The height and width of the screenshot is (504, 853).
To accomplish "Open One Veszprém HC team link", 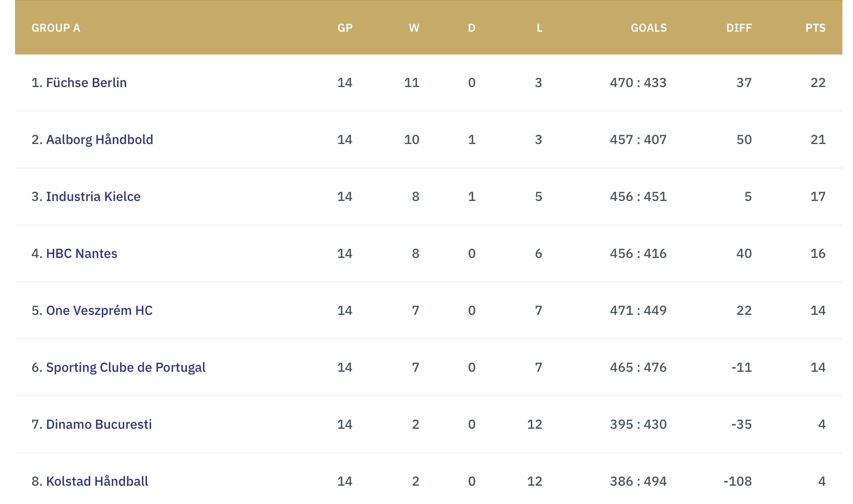I will (99, 310).
